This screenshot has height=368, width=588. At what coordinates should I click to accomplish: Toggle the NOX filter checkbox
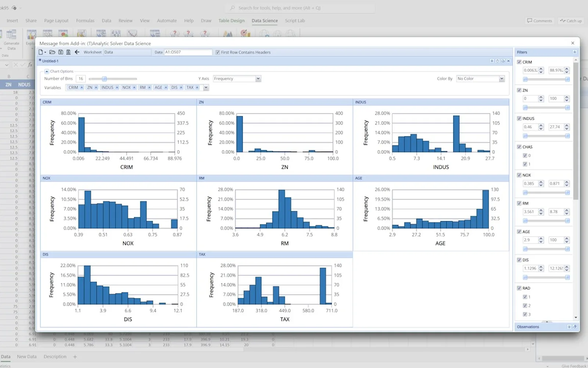point(519,175)
